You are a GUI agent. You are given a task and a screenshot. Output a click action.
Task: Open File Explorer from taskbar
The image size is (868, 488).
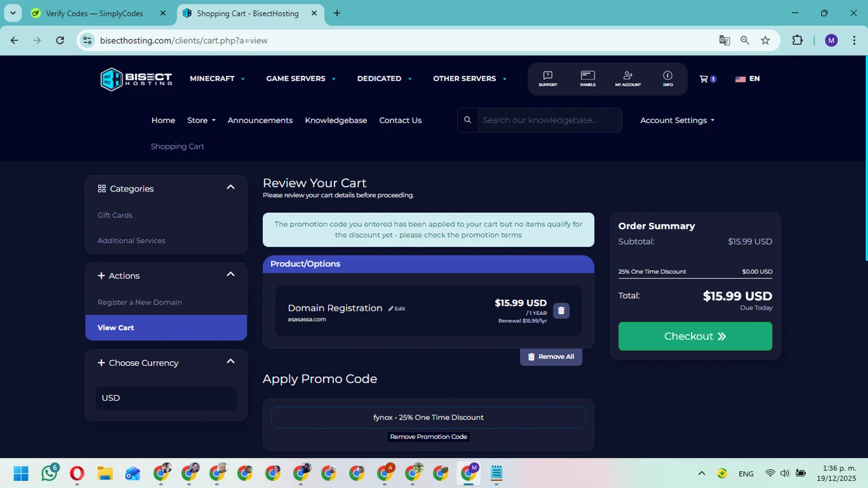(105, 474)
